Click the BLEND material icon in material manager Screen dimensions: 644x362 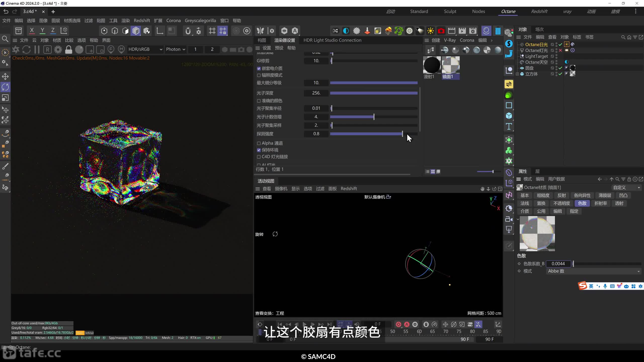(x=445, y=50)
